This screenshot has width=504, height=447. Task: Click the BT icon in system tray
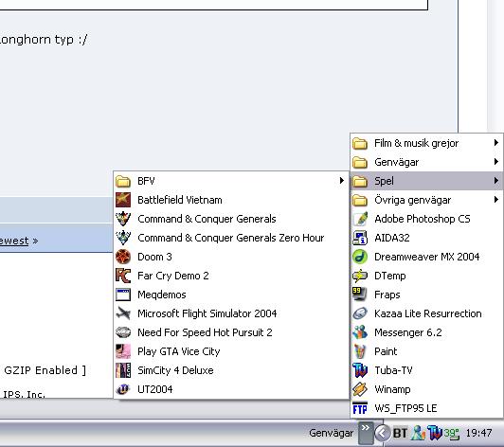coord(400,433)
